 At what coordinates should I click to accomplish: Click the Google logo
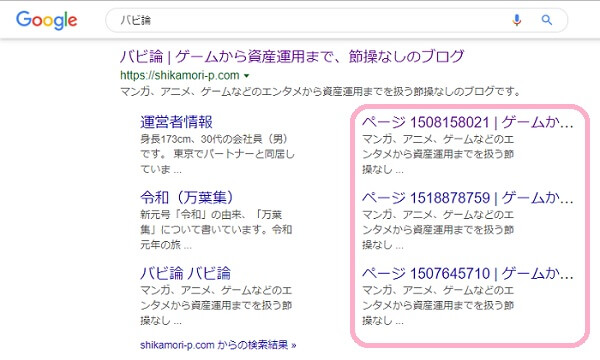(x=47, y=20)
